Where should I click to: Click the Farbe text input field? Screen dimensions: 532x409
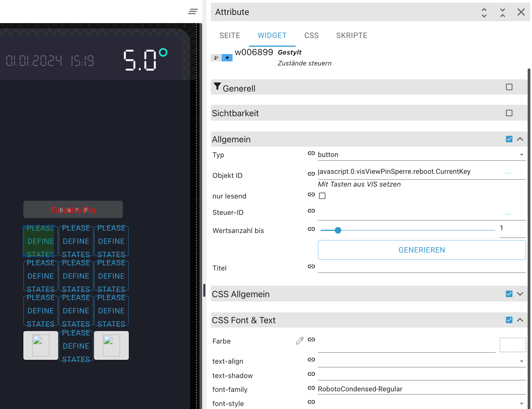[x=406, y=345]
